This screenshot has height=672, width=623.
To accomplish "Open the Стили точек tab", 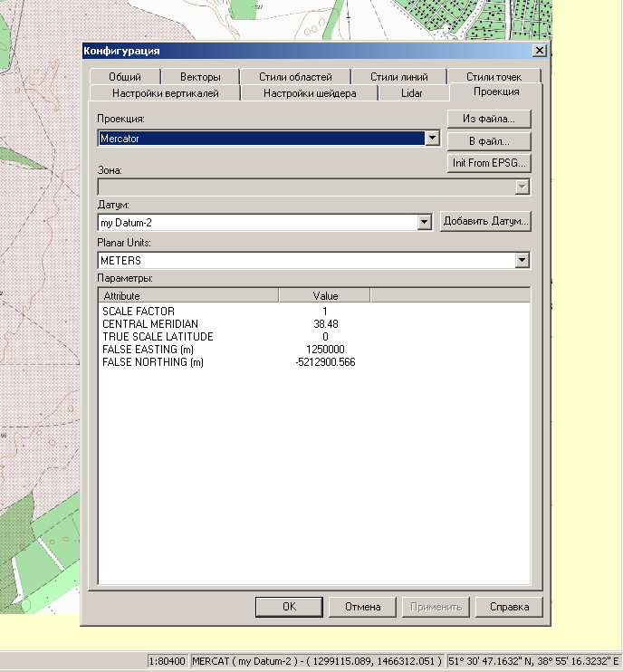I will click(494, 77).
